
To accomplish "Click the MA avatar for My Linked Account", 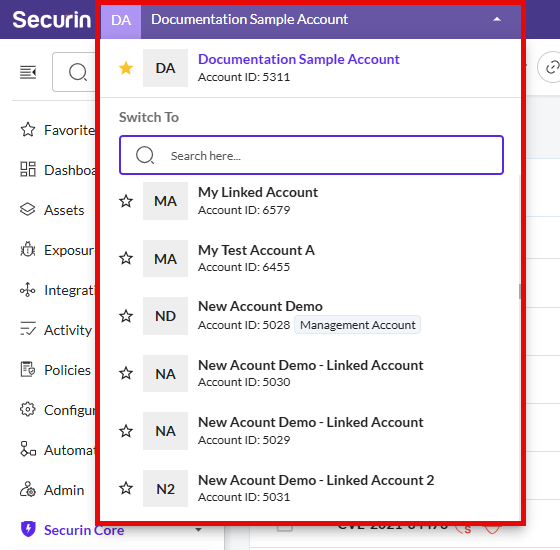I will [x=165, y=201].
